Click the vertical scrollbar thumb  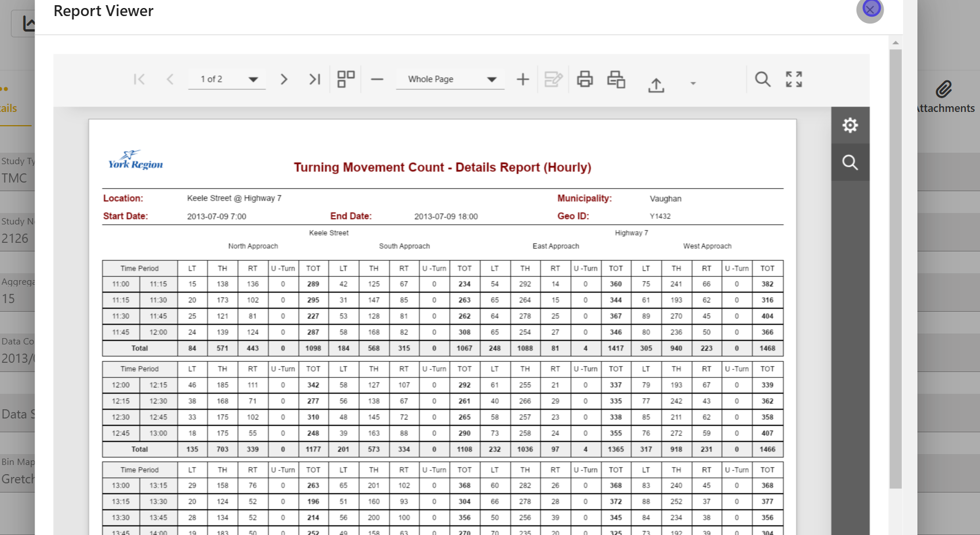pyautogui.click(x=895, y=269)
